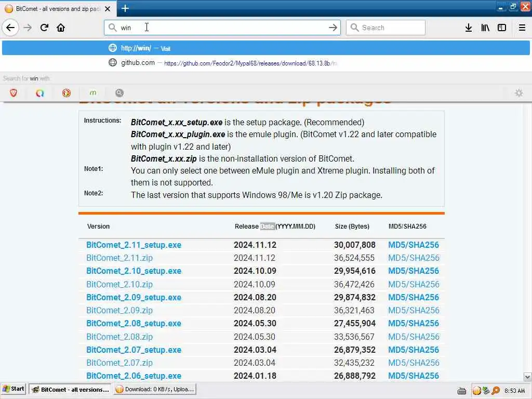This screenshot has height=399, width=532.
Task: Open MD5/SHA256 for BitComet_2.11_setup.exe
Action: (414, 245)
